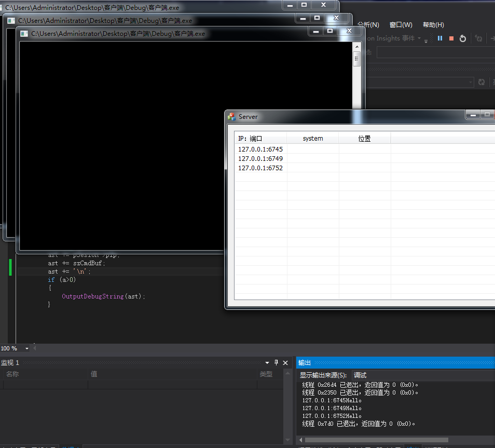Click the Server window title bar text
This screenshot has height=448, width=495.
(248, 117)
